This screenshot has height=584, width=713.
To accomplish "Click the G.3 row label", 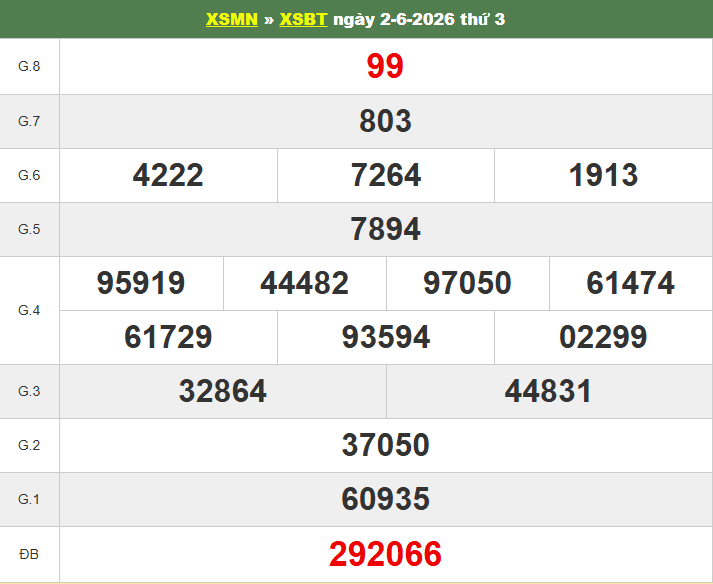I will [29, 391].
